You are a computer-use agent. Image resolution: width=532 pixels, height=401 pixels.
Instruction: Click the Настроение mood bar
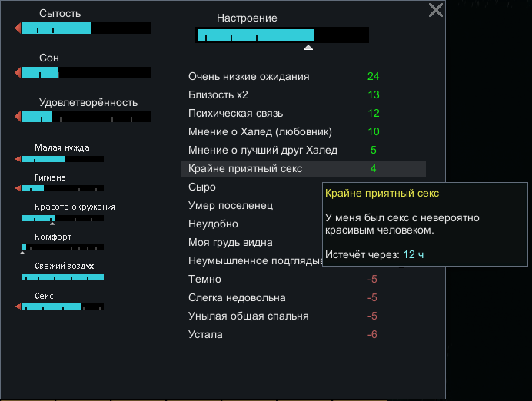pos(282,35)
